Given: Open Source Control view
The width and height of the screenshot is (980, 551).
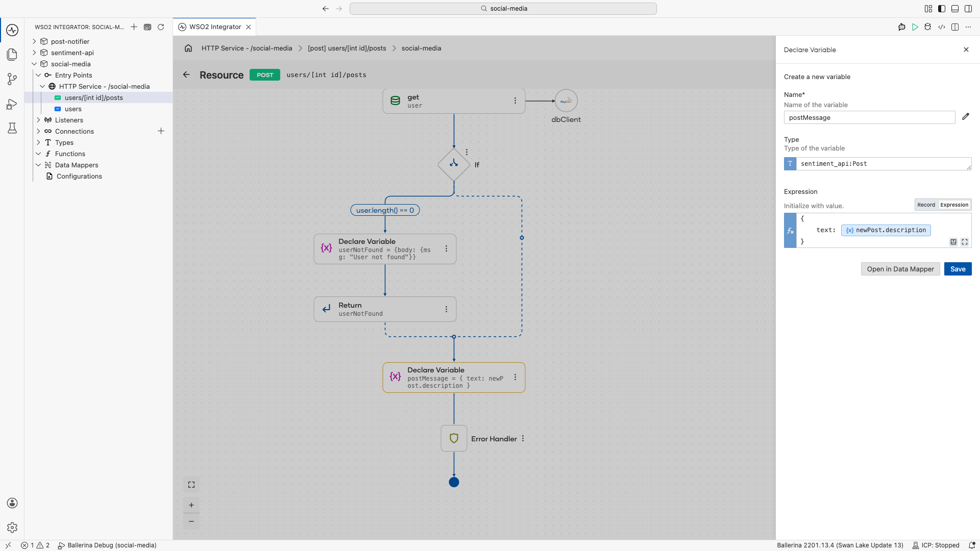Looking at the screenshot, I should tap(12, 79).
